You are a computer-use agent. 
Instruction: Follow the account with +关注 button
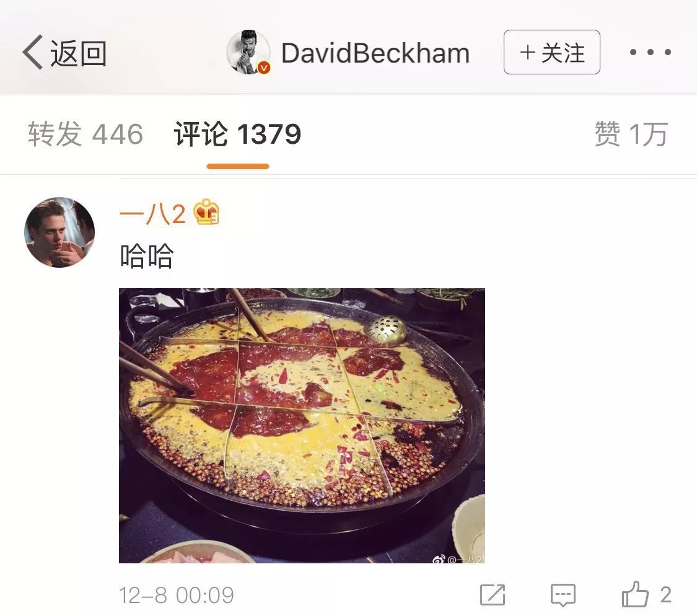coord(551,52)
